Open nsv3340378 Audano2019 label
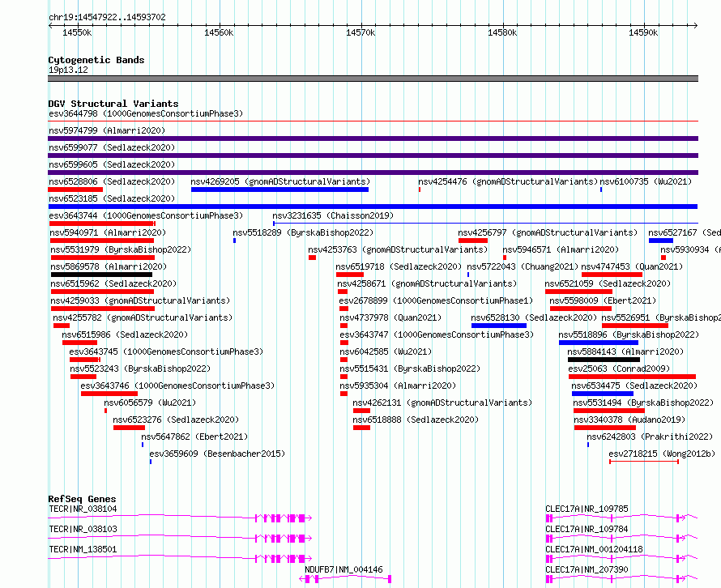This screenshot has width=721, height=588. (x=629, y=420)
